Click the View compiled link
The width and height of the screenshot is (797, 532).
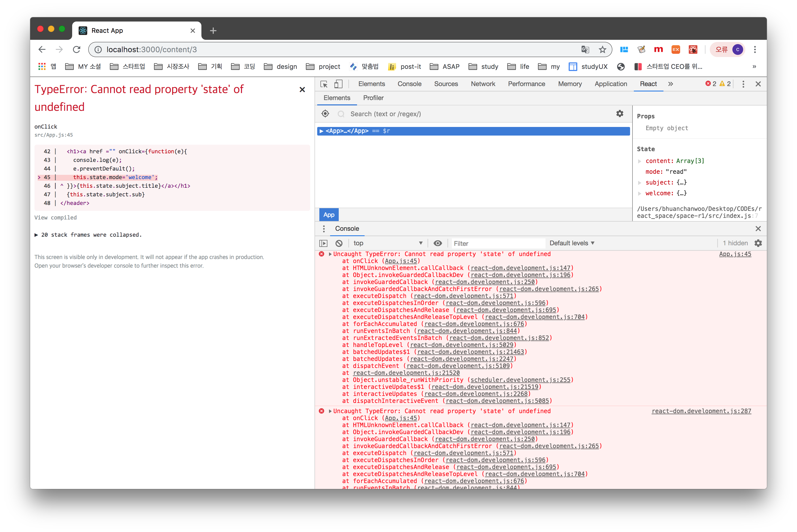point(55,218)
